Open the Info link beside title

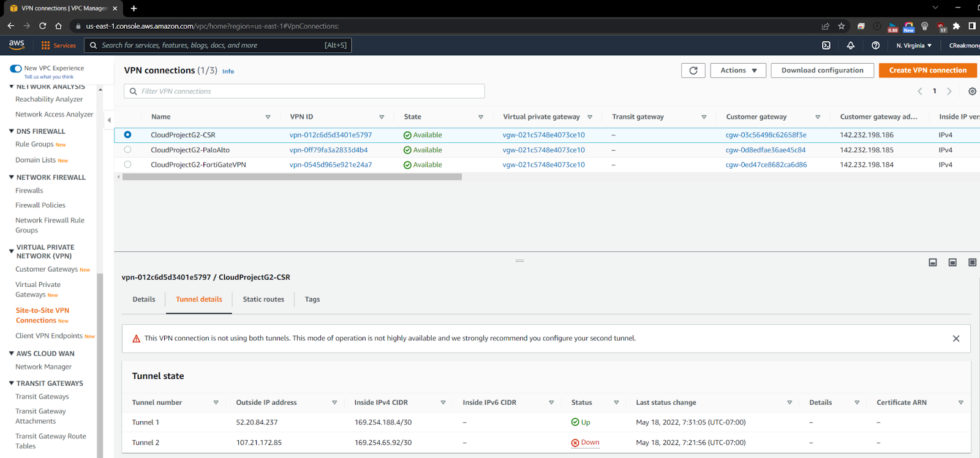click(x=228, y=72)
